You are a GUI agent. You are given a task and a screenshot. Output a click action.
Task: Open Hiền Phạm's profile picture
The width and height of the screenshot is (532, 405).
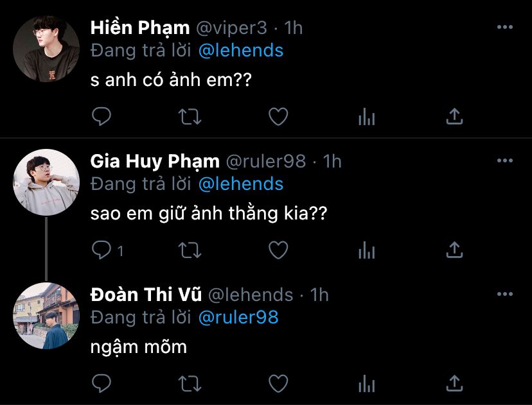46,49
